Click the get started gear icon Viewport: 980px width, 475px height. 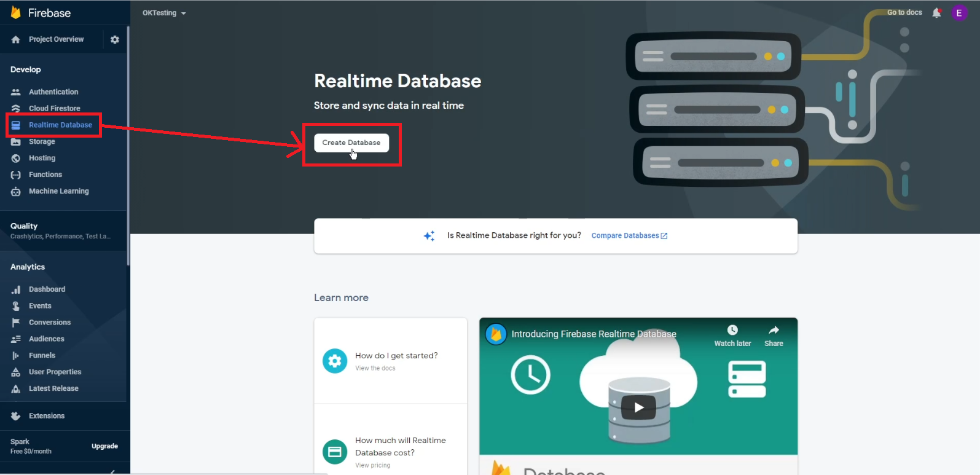click(335, 361)
